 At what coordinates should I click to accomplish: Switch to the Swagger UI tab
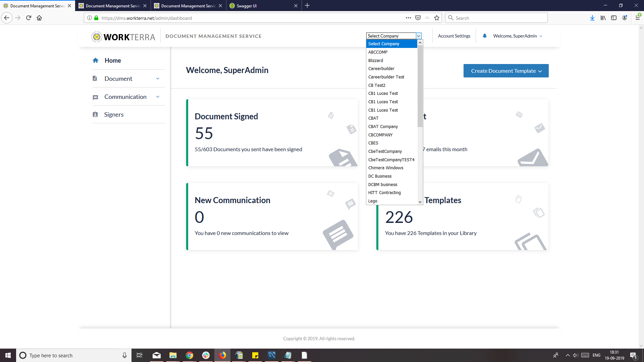coord(263,6)
